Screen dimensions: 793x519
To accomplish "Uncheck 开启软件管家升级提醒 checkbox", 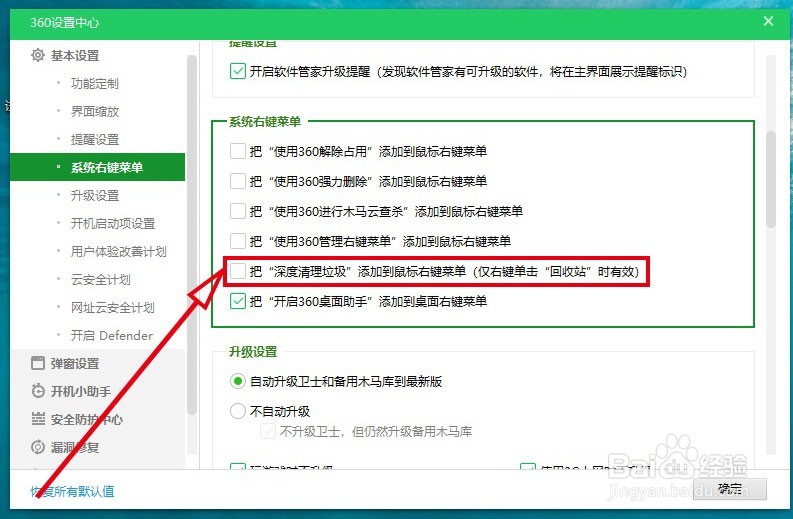I will [x=238, y=71].
